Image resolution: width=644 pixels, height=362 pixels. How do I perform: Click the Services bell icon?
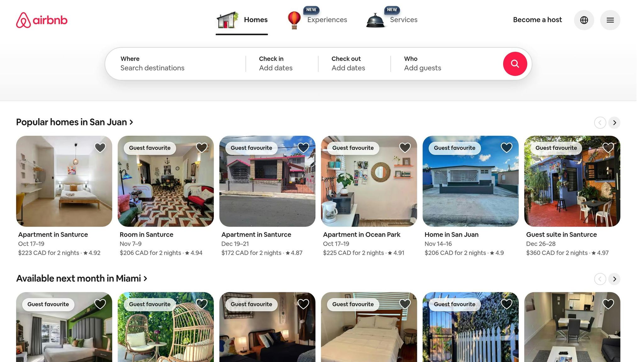[x=375, y=21]
